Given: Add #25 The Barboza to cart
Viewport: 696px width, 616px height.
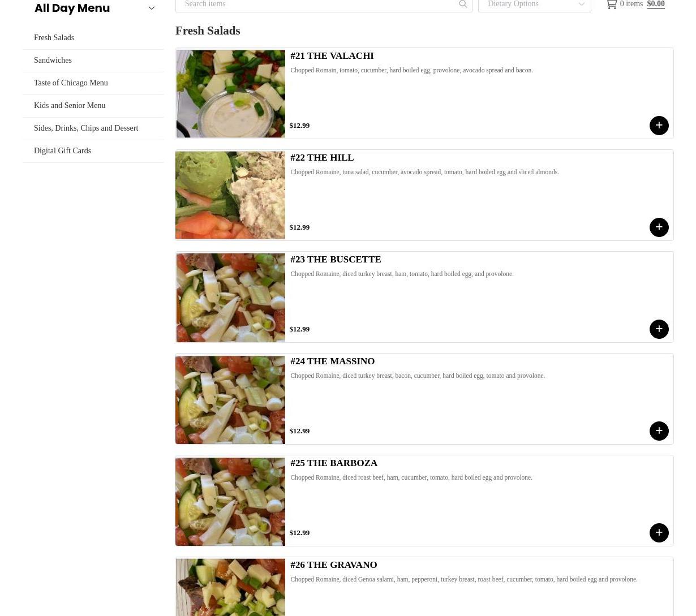Looking at the screenshot, I should click(x=659, y=533).
